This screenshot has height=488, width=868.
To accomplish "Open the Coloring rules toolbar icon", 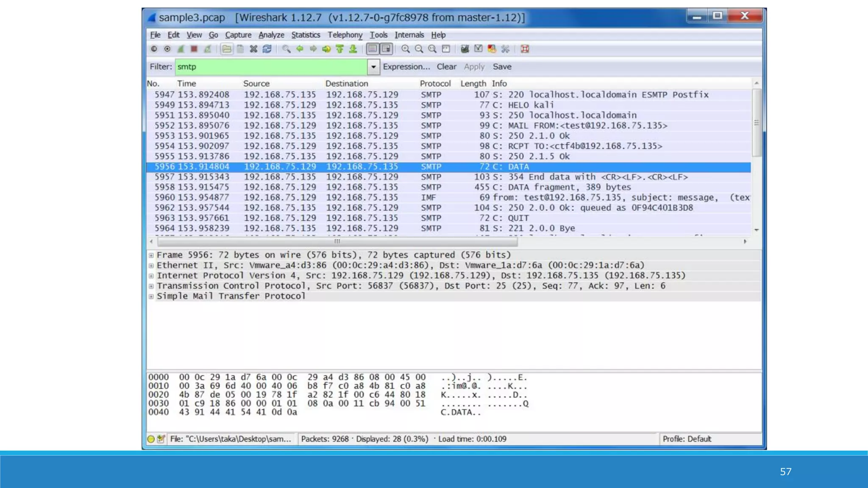I will tap(492, 49).
